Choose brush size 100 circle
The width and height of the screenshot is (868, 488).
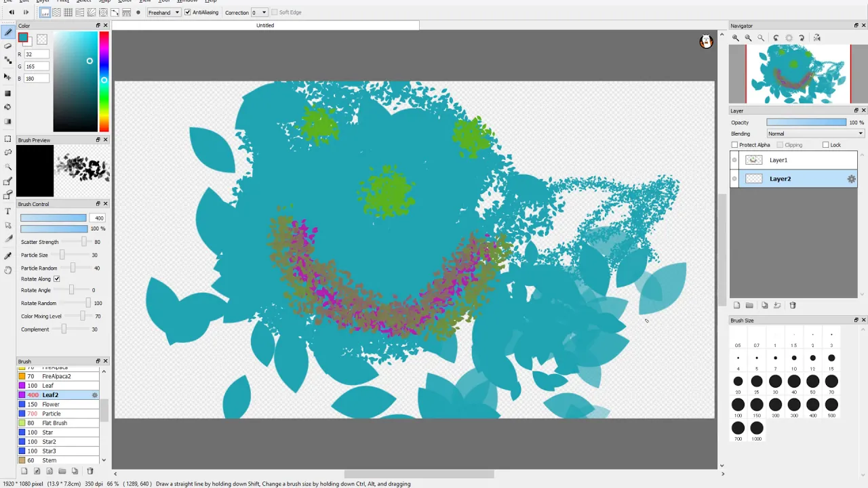click(x=738, y=405)
